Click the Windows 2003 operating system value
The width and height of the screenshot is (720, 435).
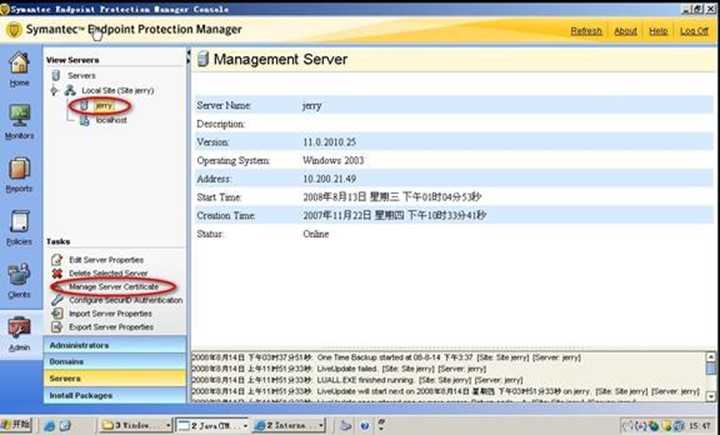[x=333, y=160]
